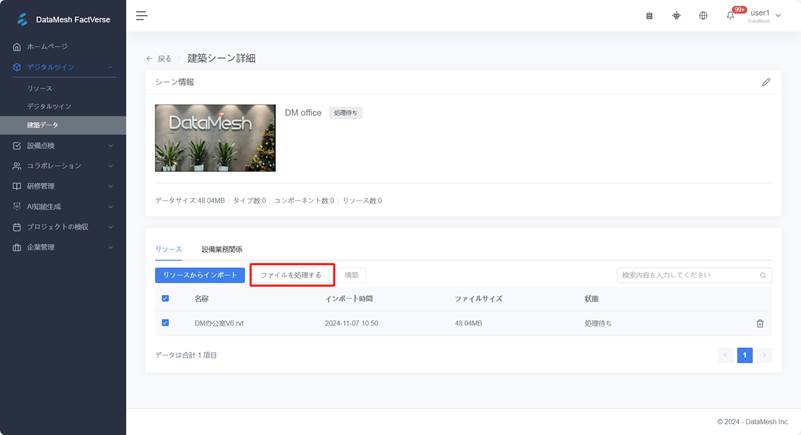The height and width of the screenshot is (435, 801).
Task: Collapse the sidebar with the hamburger icon
Action: [x=142, y=16]
